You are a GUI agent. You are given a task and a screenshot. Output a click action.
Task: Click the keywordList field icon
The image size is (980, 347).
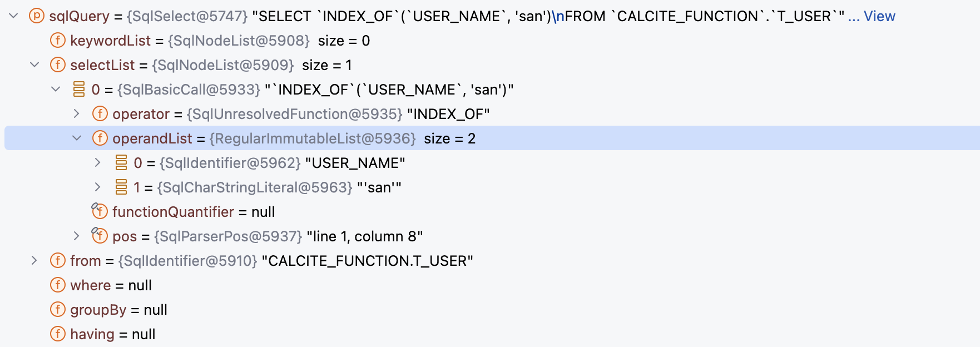[58, 41]
